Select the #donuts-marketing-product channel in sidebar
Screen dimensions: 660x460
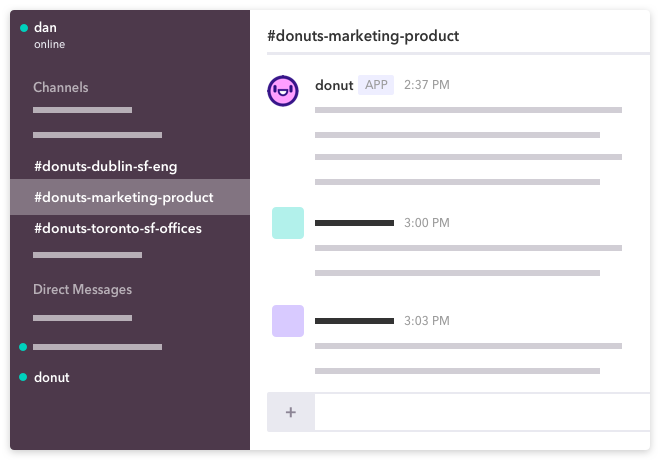point(130,197)
